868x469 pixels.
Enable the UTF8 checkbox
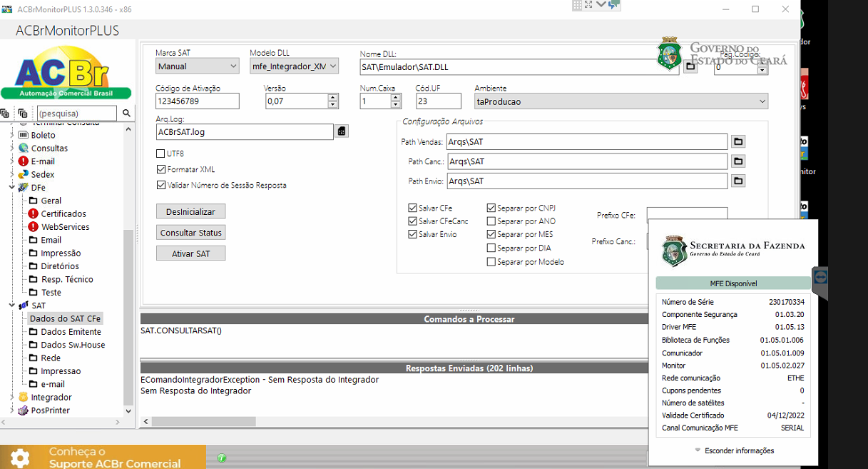click(x=160, y=153)
